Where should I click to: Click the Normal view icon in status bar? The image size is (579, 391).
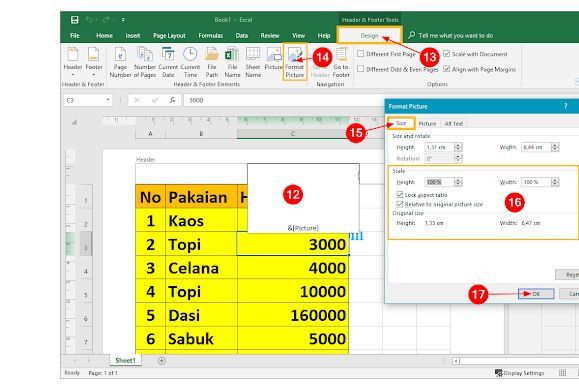coord(562,373)
